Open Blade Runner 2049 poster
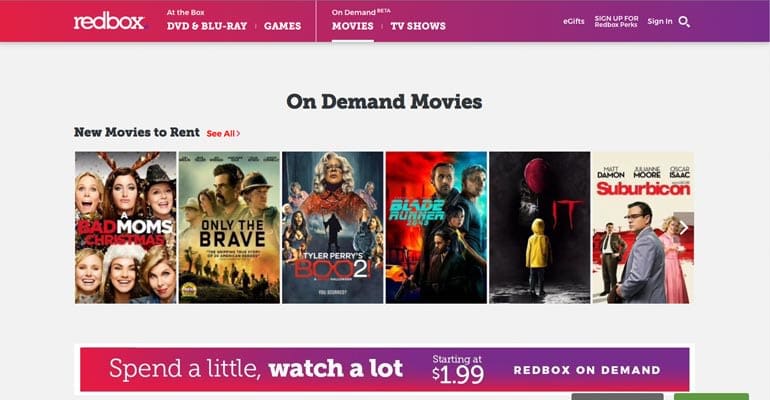 436,227
